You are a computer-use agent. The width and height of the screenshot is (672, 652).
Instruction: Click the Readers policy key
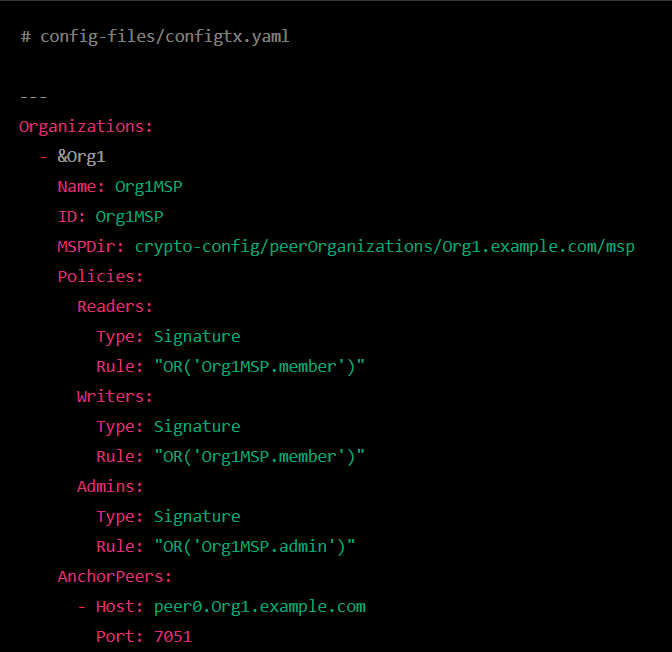tap(114, 306)
